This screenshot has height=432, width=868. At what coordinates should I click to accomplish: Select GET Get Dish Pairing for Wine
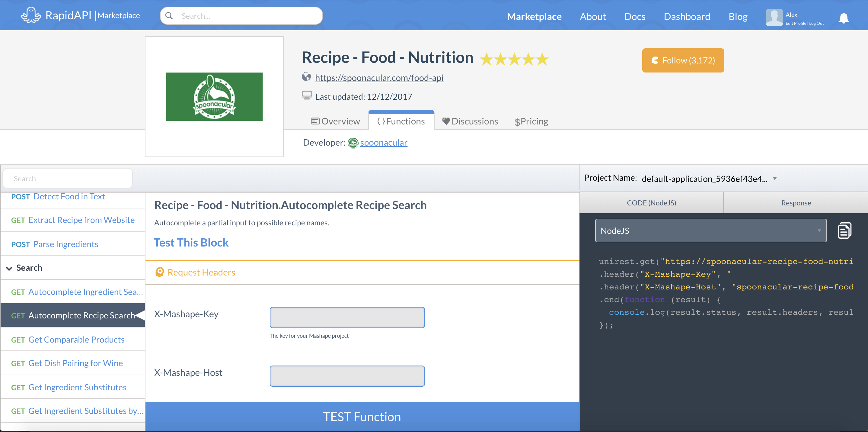click(x=72, y=363)
